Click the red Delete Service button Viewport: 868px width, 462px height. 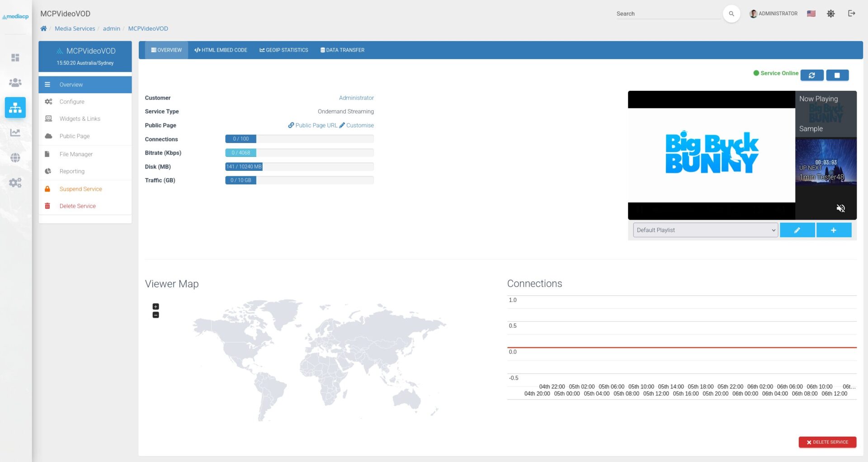coord(827,442)
